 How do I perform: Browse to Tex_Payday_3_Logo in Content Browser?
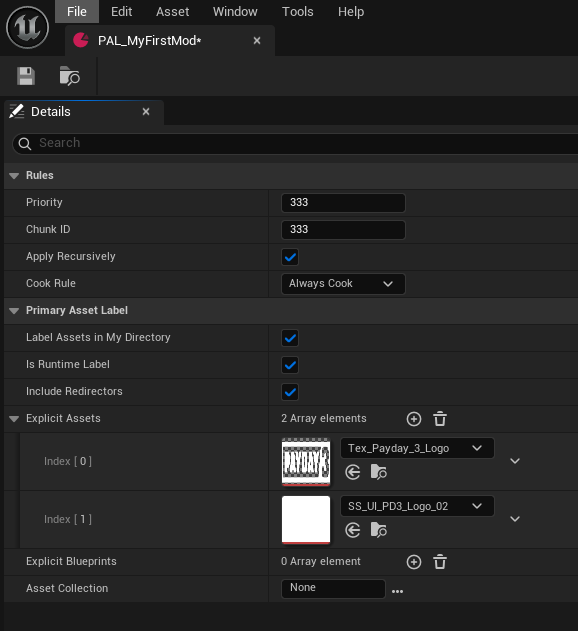click(379, 472)
